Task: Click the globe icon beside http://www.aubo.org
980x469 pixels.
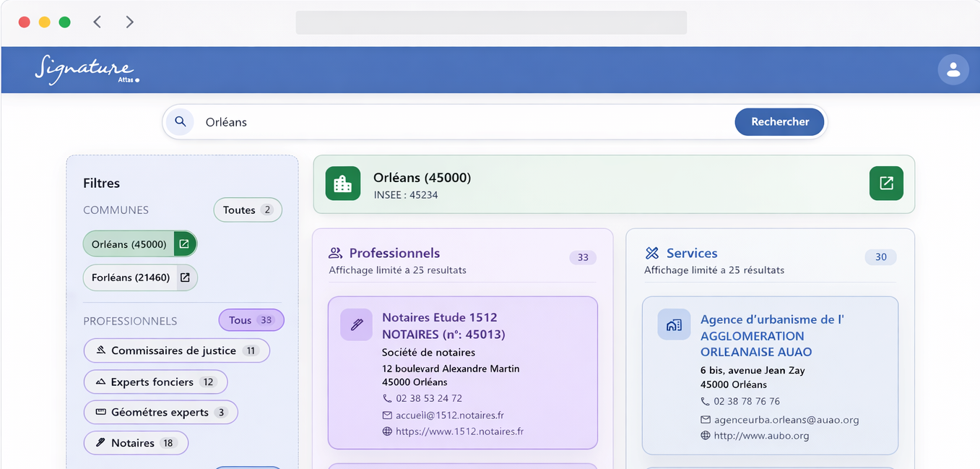Action: pos(706,435)
